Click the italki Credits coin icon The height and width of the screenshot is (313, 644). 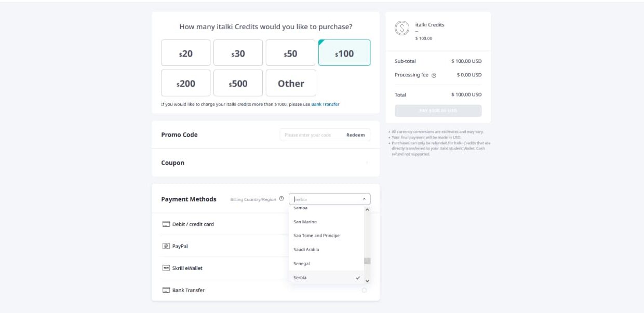pos(402,28)
